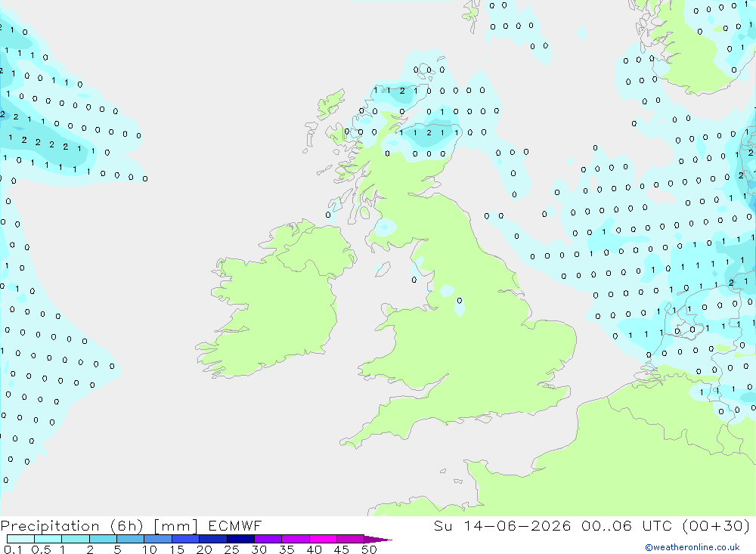Click the '[mm]' unit label
The image size is (756, 554).
175,526
